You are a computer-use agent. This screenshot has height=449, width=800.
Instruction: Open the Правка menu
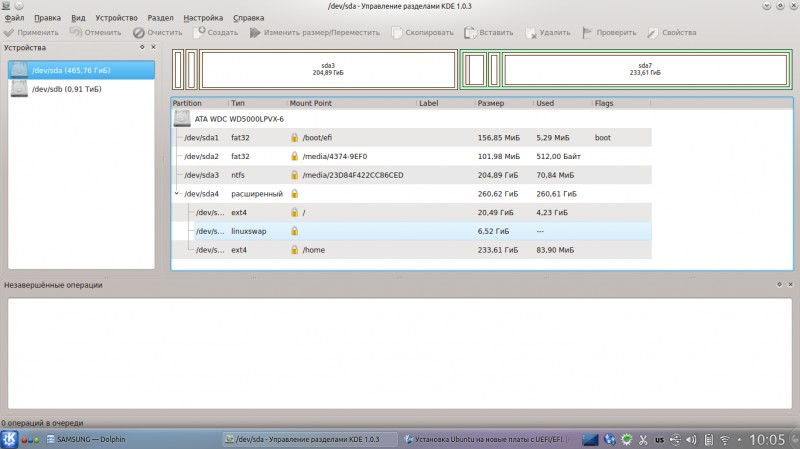pyautogui.click(x=47, y=18)
